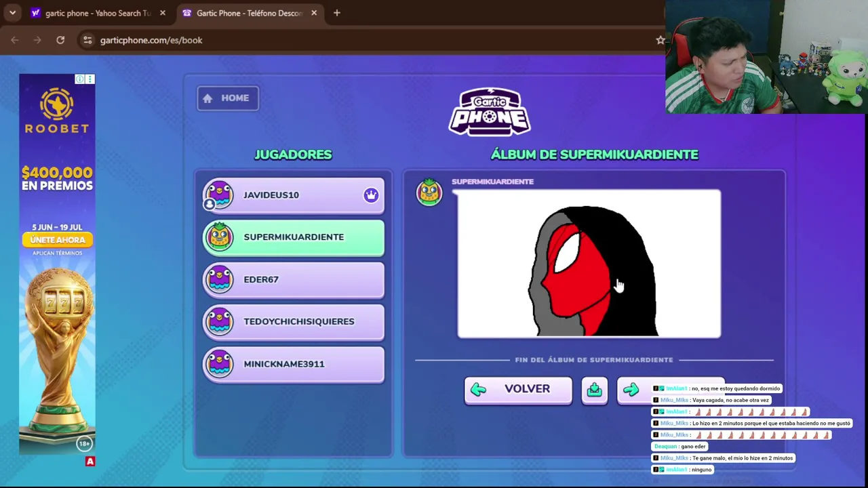Click the red masked face drawing
Screen dimensions: 868x488
point(589,264)
